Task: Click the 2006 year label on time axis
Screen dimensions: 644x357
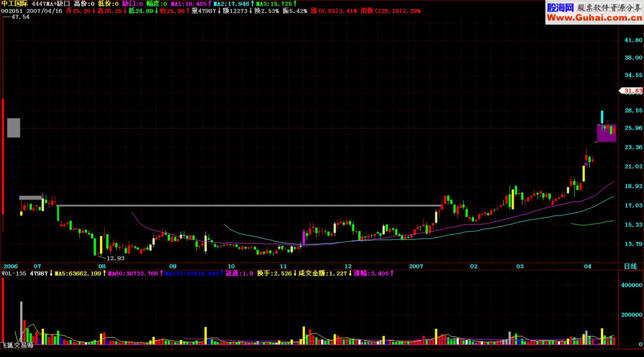Action: point(11,265)
